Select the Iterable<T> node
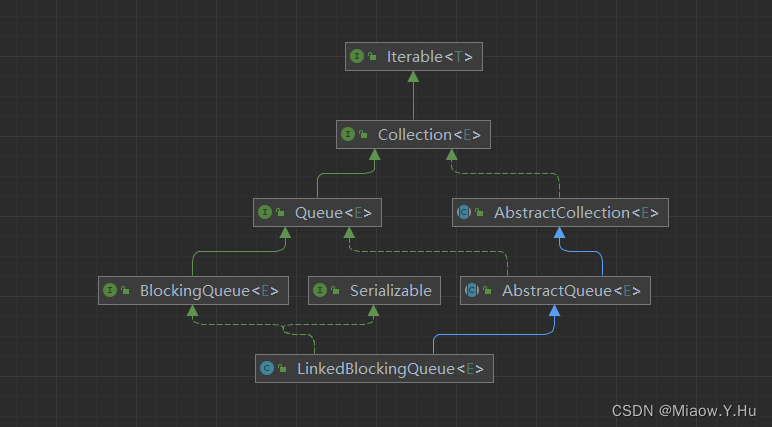The image size is (772, 427). (x=414, y=57)
